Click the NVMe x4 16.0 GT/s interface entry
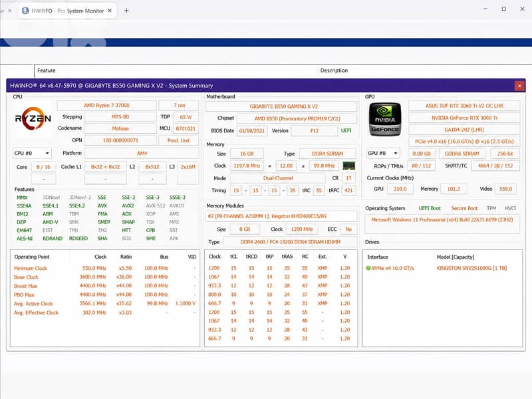The height and width of the screenshot is (399, 532). 392,268
